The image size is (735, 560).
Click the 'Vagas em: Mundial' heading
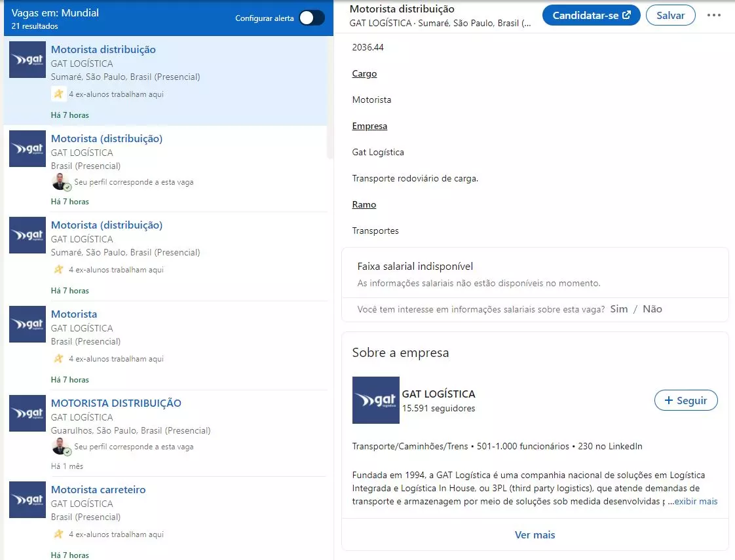click(x=55, y=12)
